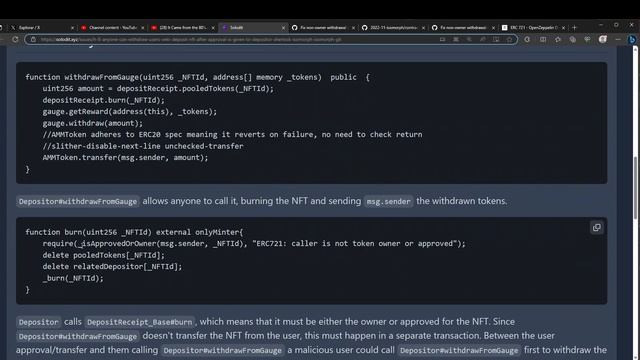Click the text 'the withdrawn tokens.'
The width and height of the screenshot is (640, 360).
[x=462, y=201]
